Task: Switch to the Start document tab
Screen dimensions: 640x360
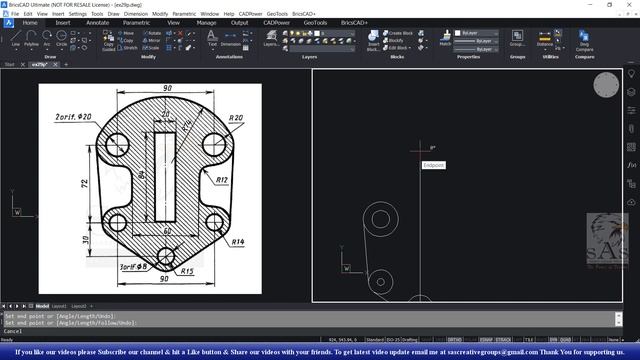Action: pos(9,64)
